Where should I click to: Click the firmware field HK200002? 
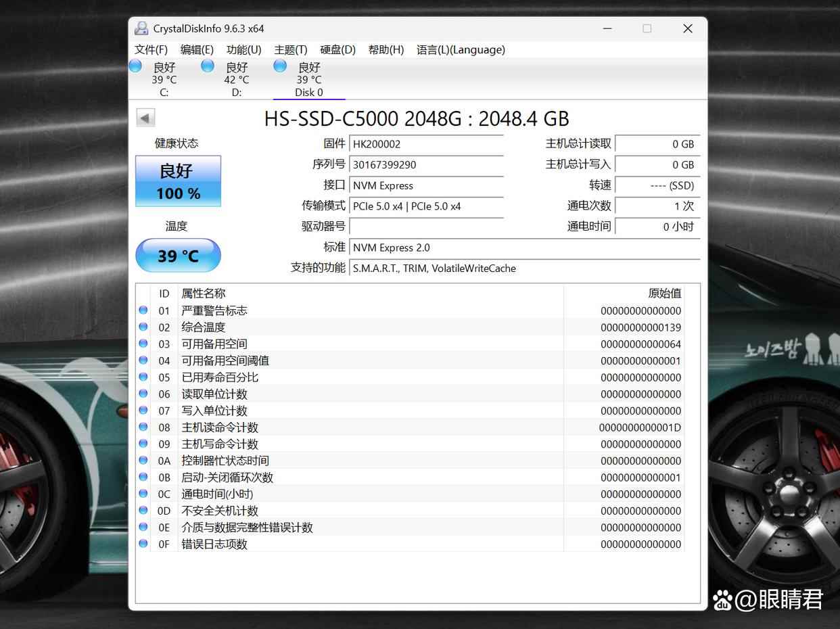tap(426, 144)
